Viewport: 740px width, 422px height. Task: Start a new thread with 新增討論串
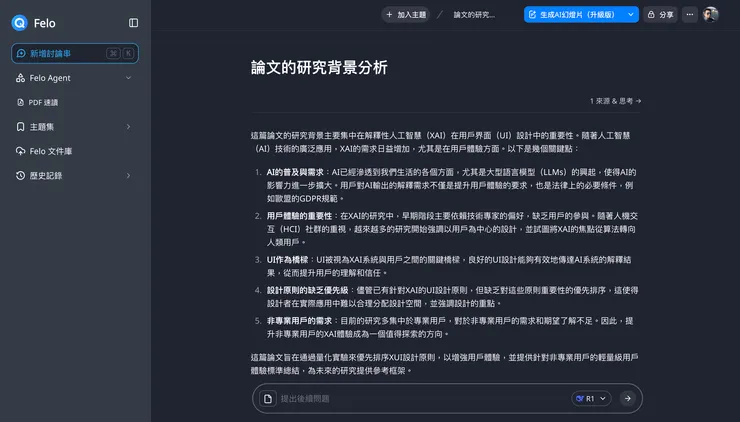coord(75,53)
